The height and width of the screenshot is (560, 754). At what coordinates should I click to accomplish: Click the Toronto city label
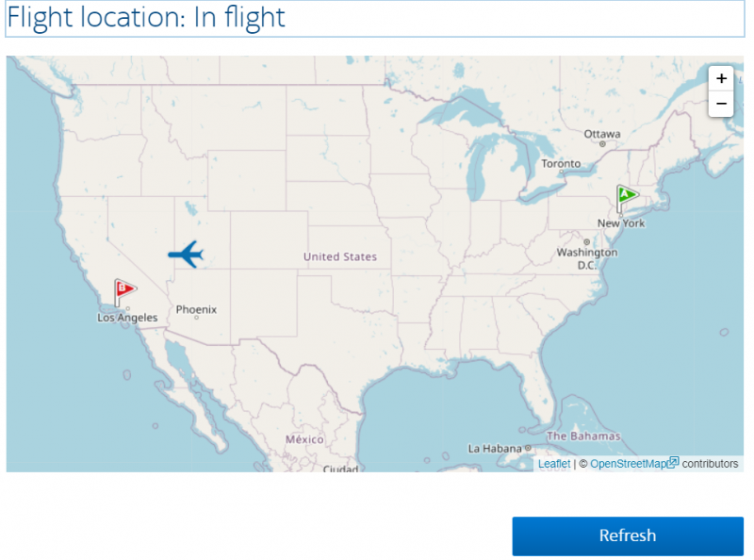[x=560, y=163]
